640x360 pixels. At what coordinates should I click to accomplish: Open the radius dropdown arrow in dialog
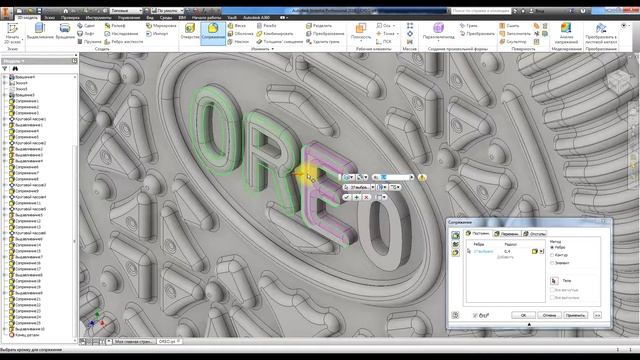[541, 251]
